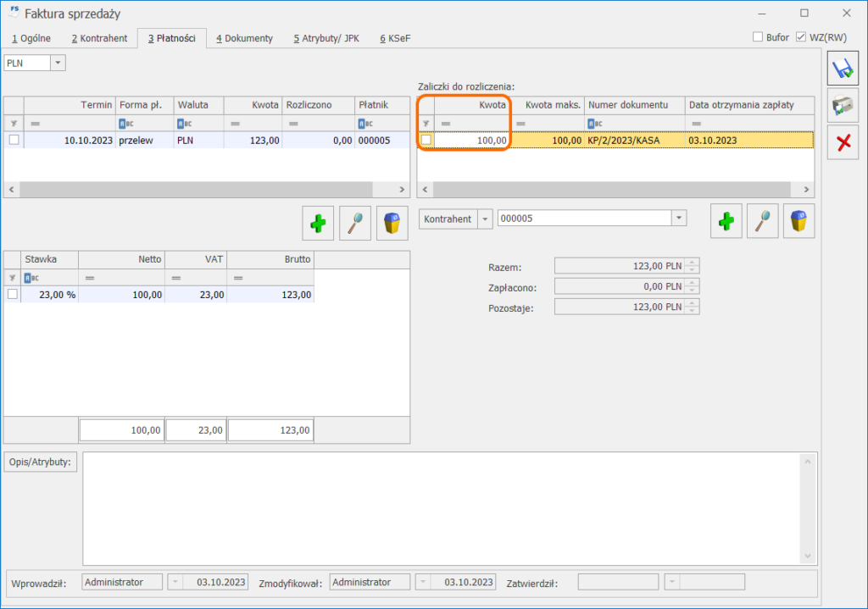Click the filter funnel icon in the payments table

(14, 124)
